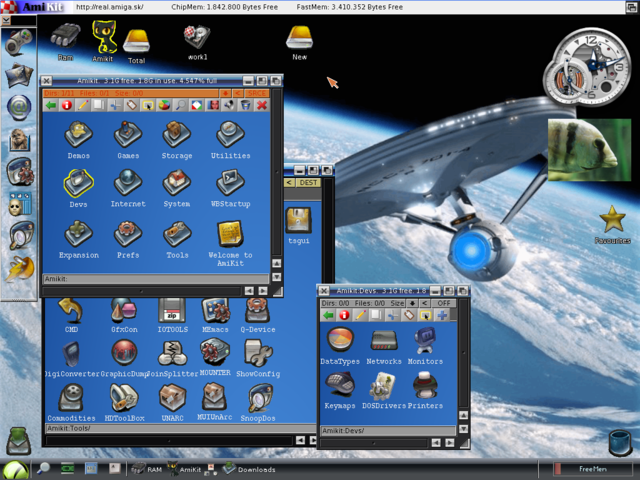Go back with green arrow in Amikit window

[51, 105]
